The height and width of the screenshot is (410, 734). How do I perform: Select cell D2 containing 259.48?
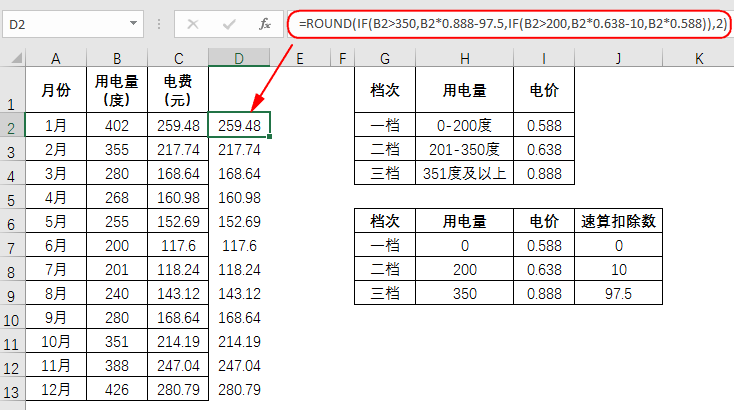239,125
